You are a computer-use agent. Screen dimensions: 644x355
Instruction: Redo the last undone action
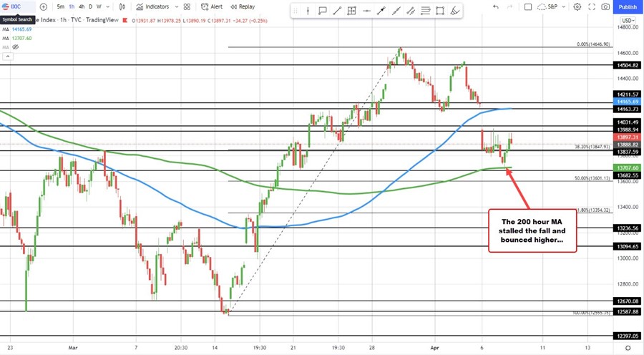point(509,6)
